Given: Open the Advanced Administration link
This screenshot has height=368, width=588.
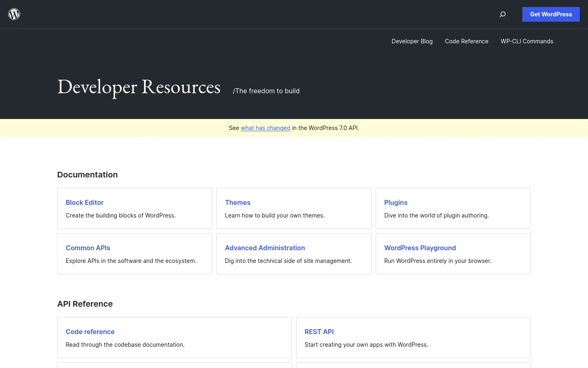Looking at the screenshot, I should (265, 248).
